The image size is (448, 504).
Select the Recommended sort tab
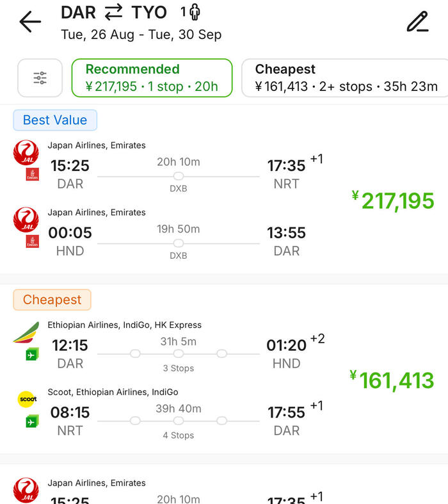(151, 78)
